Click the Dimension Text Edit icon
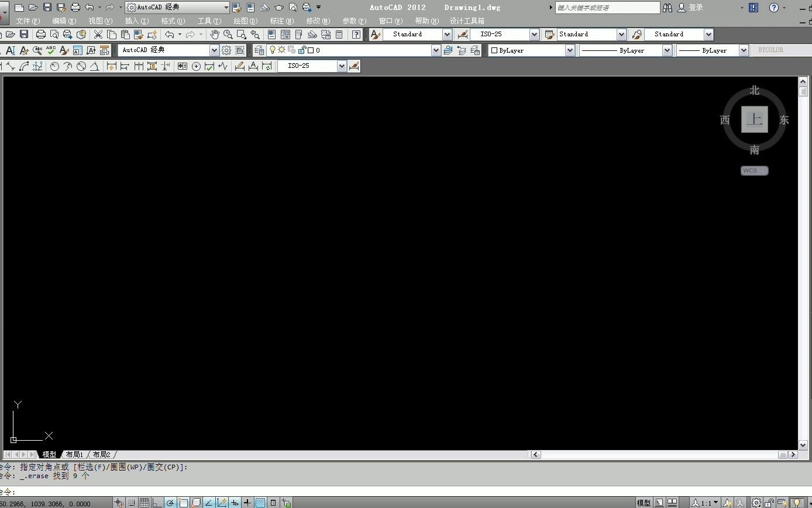The image size is (812, 508). [x=253, y=66]
